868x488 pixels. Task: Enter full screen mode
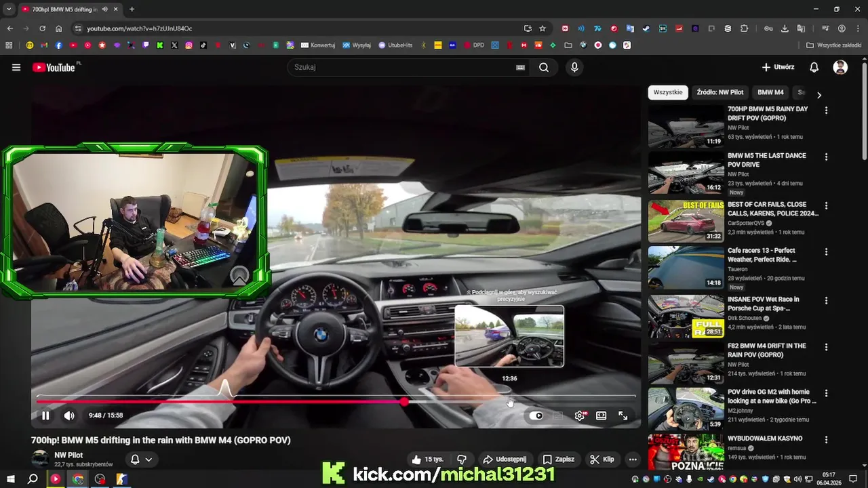[x=623, y=415]
